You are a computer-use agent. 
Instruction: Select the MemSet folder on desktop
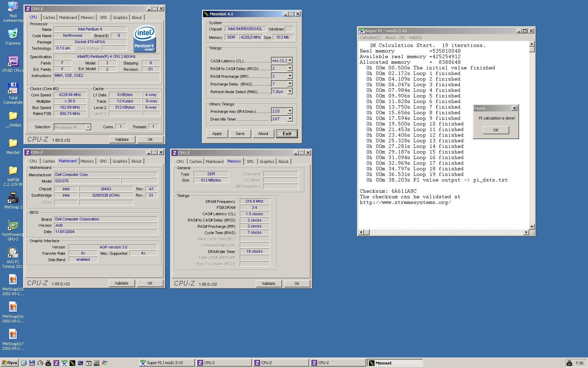pos(13,146)
